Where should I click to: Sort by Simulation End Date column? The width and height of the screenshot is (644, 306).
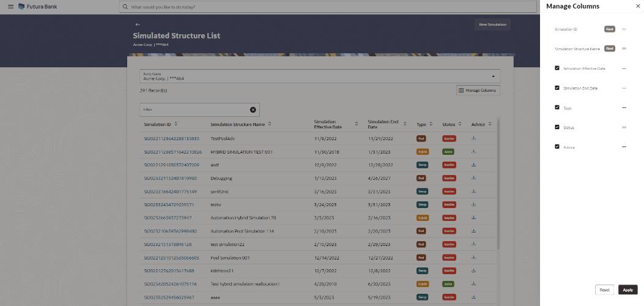tap(404, 124)
